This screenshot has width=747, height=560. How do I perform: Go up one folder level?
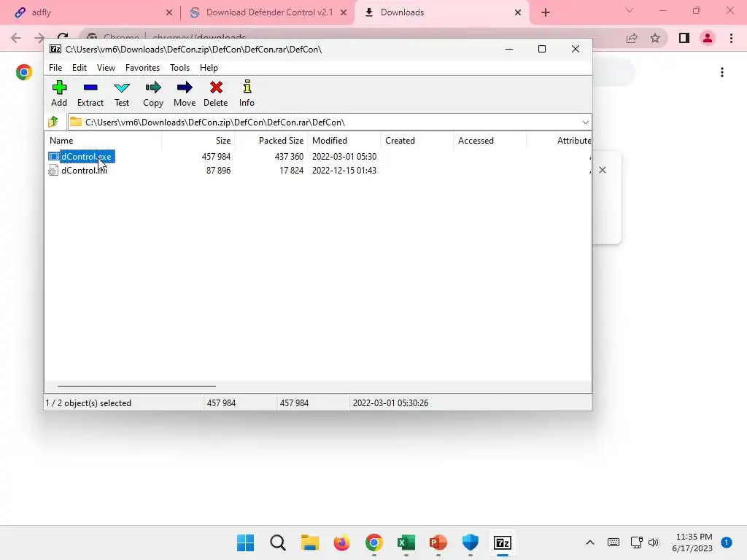(x=53, y=122)
